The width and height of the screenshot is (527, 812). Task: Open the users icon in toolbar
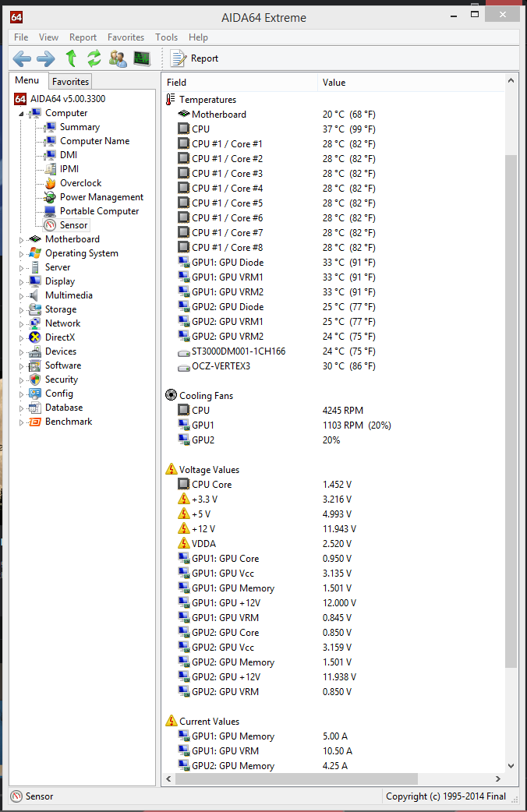click(x=118, y=58)
